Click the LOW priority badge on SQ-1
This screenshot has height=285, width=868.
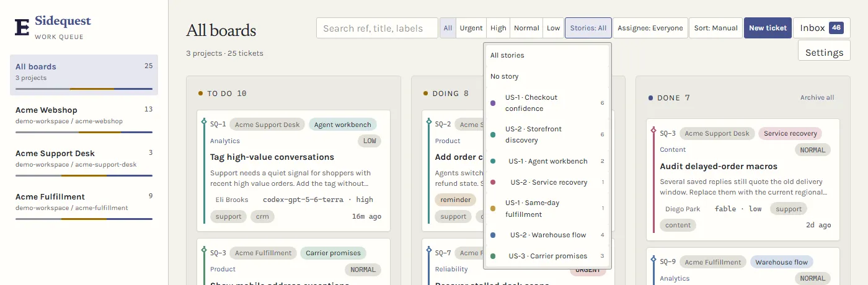(370, 141)
